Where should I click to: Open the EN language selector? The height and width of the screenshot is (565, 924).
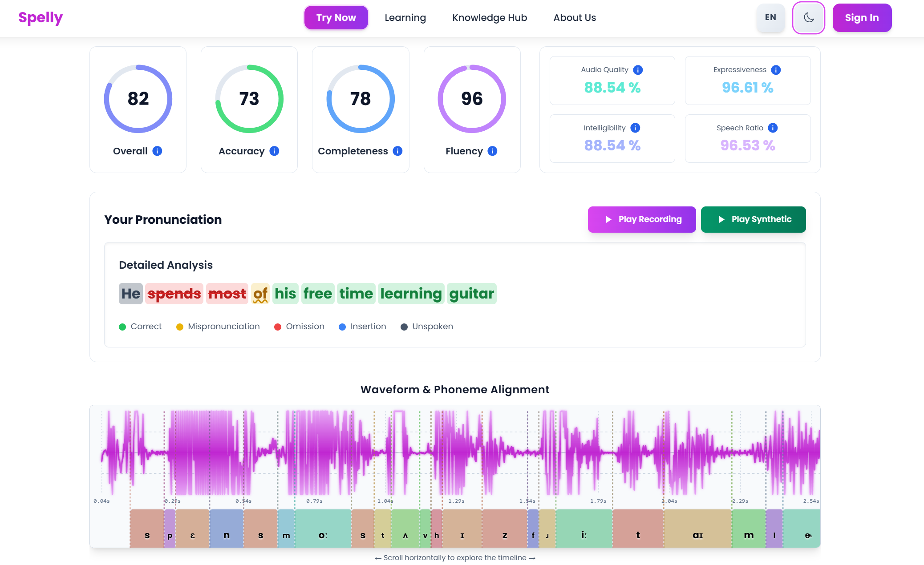(x=770, y=18)
